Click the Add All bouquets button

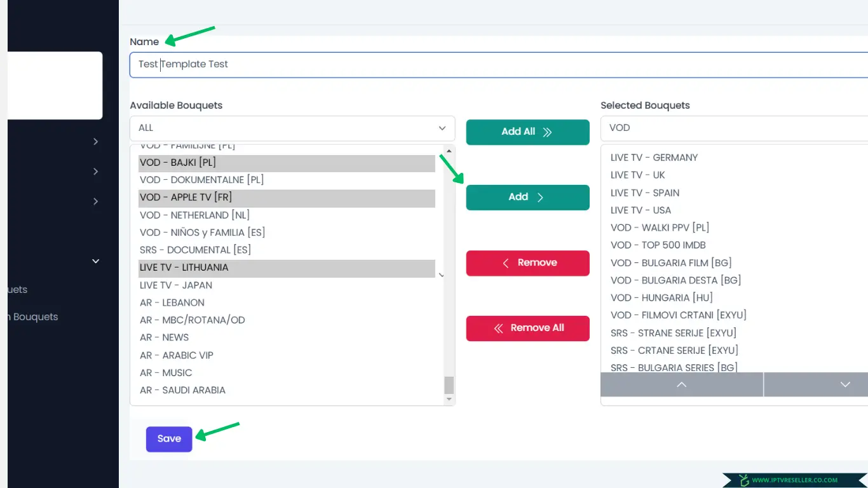pyautogui.click(x=527, y=132)
